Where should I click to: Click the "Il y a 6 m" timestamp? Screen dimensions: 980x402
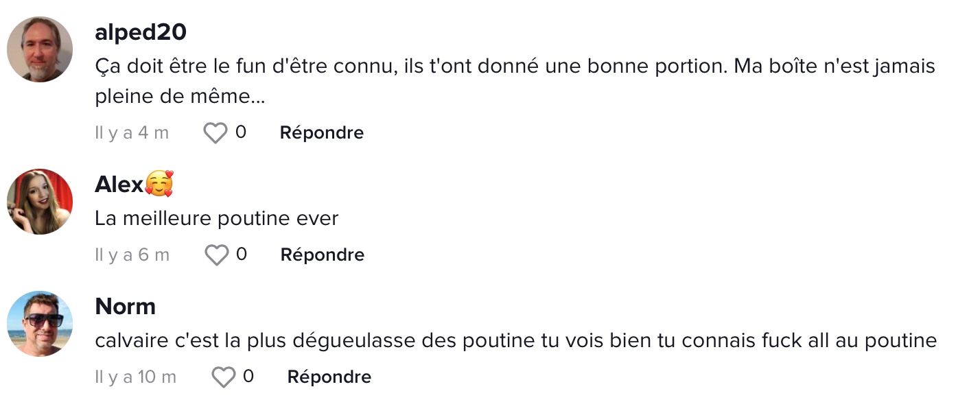coord(132,255)
